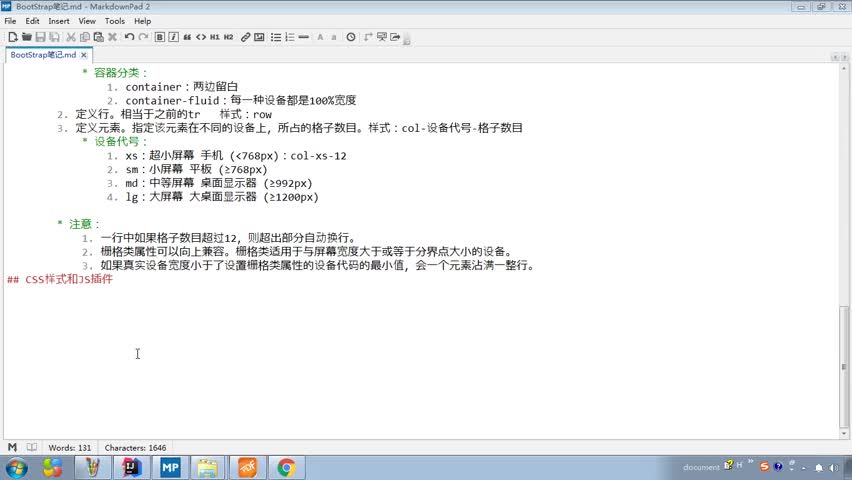Create an ordered numbered list
The height and width of the screenshot is (480, 852).
tap(290, 37)
